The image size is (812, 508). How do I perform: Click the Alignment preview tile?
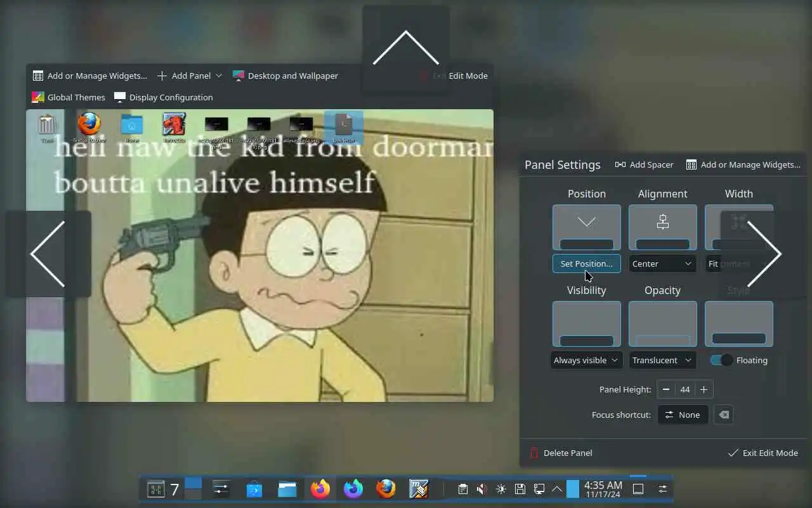(662, 227)
